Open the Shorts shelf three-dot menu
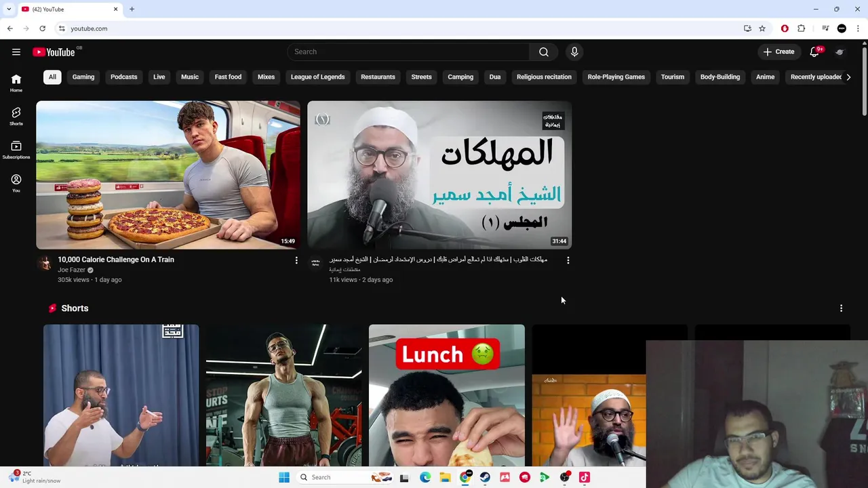The width and height of the screenshot is (868, 488). pyautogui.click(x=842, y=308)
